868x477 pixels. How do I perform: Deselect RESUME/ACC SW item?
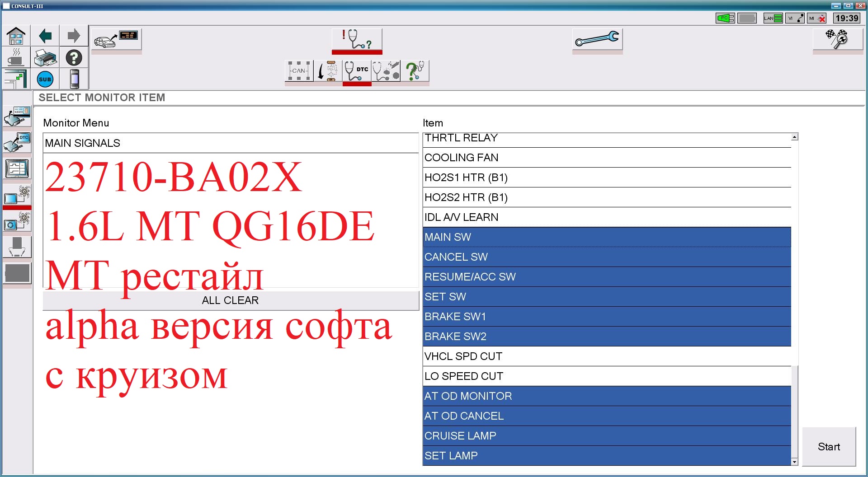pyautogui.click(x=607, y=277)
